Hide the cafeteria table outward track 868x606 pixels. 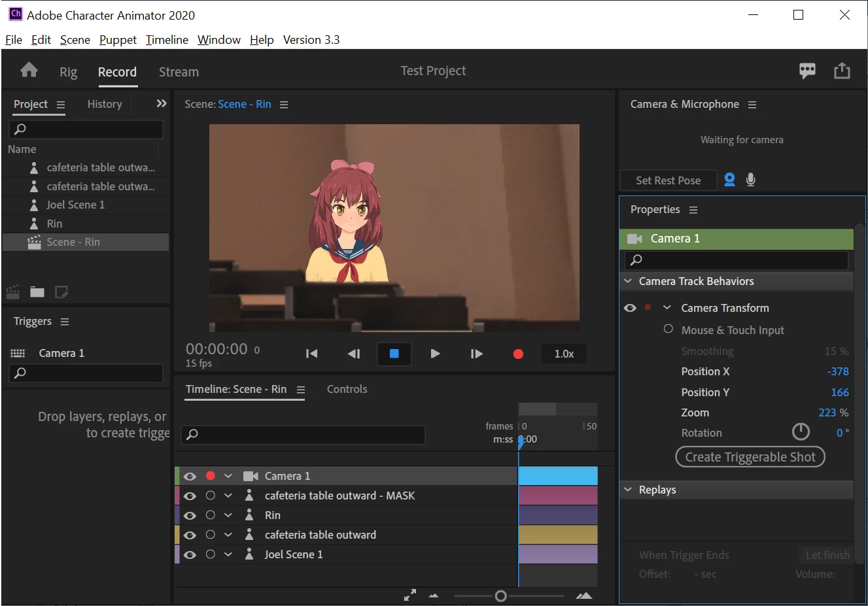[x=190, y=535]
